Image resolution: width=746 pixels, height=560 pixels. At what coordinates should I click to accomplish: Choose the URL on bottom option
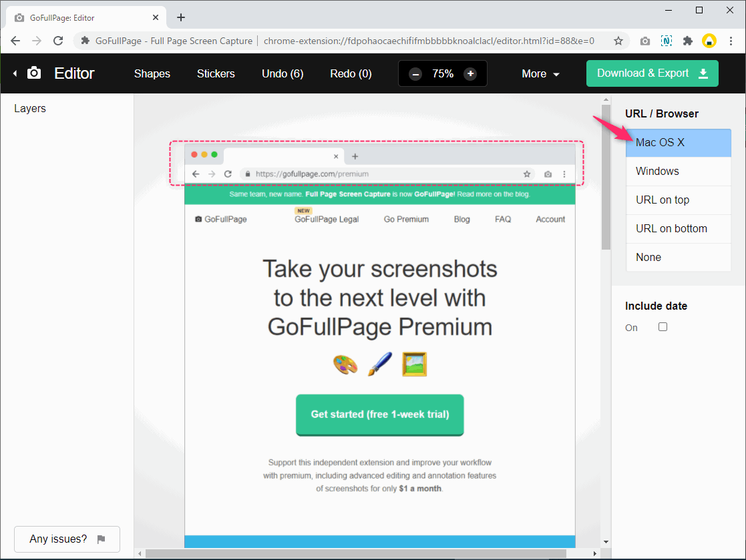679,229
